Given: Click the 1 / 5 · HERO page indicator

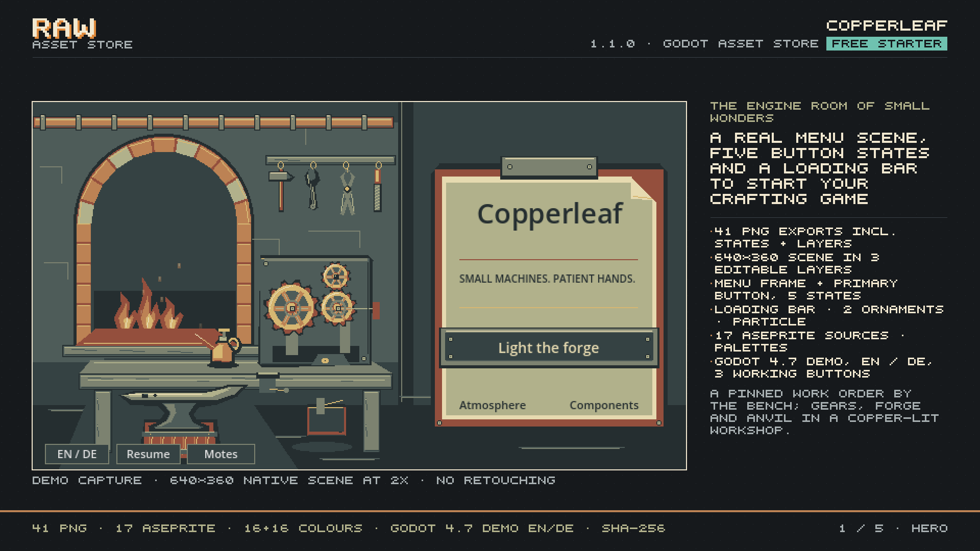Looking at the screenshot, I should 893,529.
